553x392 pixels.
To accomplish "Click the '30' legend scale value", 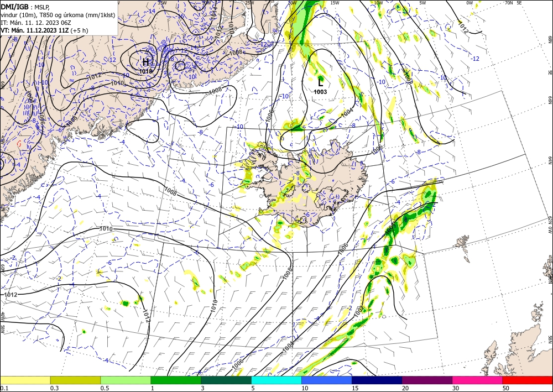I will coord(455,388).
